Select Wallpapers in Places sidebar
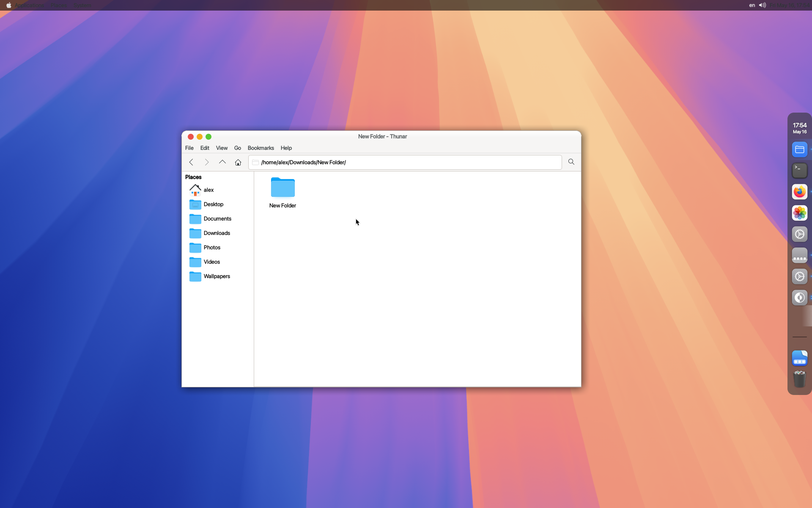This screenshot has width=812, height=508. coord(217,276)
